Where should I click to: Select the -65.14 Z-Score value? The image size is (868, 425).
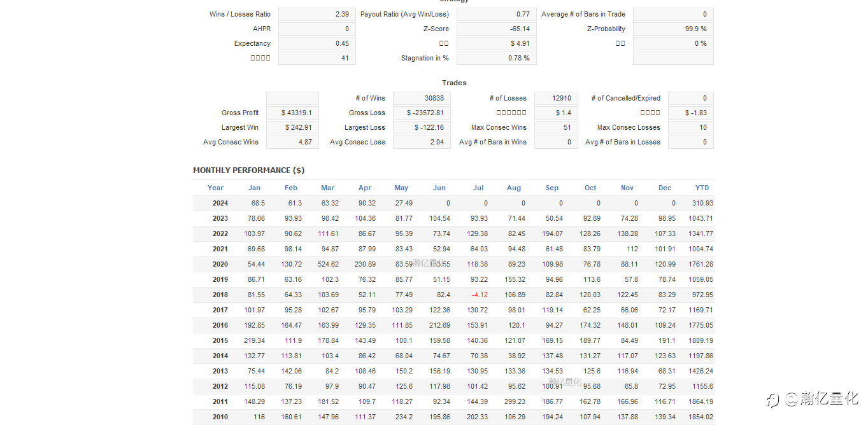point(497,29)
